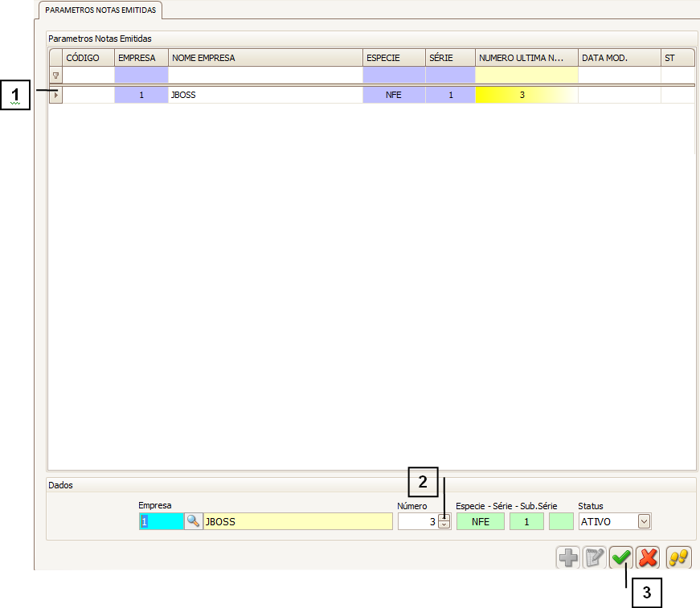The height and width of the screenshot is (608, 700).
Task: Click the green checkmark confirm button
Action: point(620,558)
